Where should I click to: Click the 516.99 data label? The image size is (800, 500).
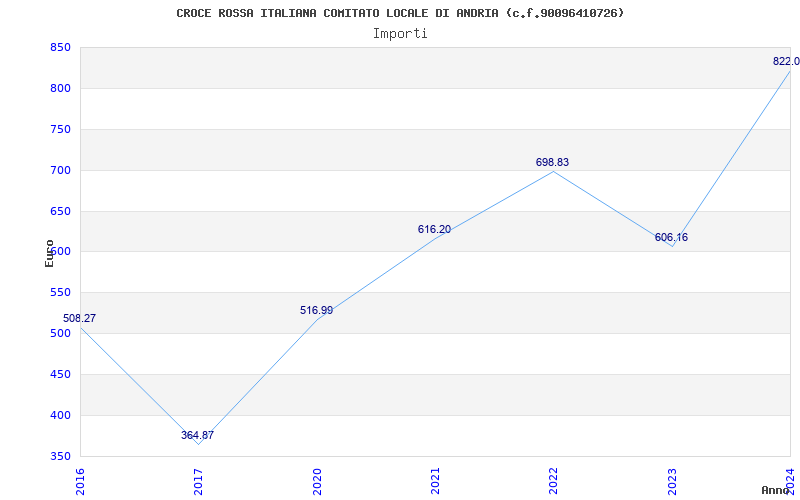[316, 310]
